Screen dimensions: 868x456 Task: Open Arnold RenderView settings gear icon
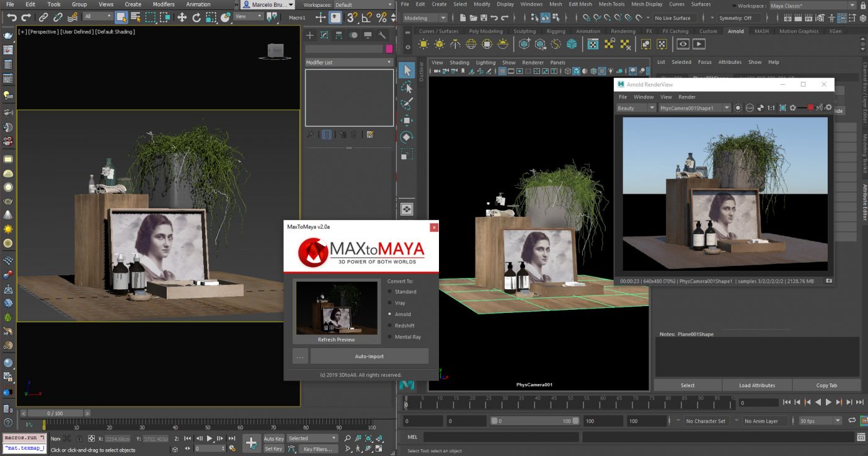(x=828, y=108)
